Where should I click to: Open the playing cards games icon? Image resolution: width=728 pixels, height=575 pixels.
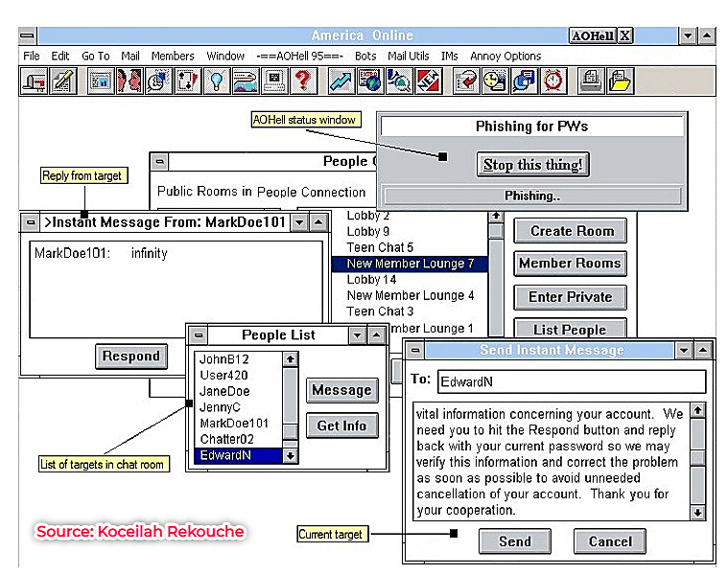[x=187, y=80]
